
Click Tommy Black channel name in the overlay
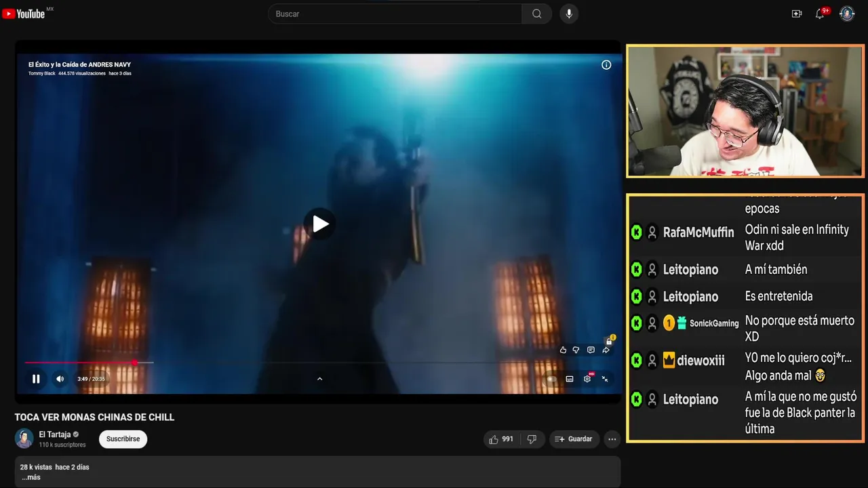tap(42, 73)
